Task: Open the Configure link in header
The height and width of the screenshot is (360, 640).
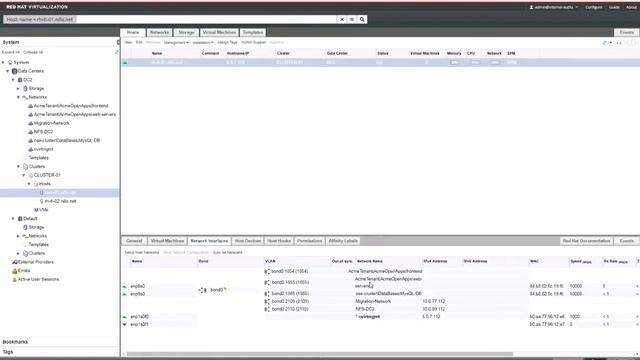Action: (x=593, y=7)
